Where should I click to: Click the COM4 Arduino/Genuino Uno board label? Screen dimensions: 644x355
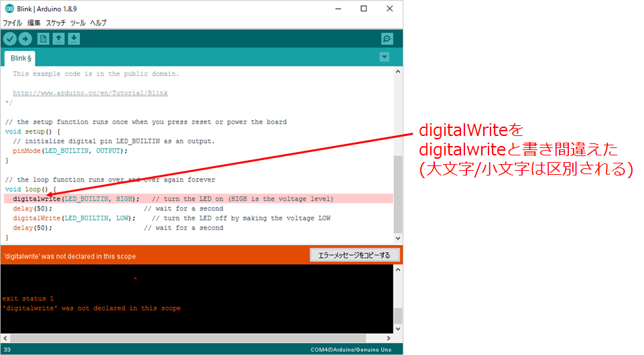pos(350,350)
